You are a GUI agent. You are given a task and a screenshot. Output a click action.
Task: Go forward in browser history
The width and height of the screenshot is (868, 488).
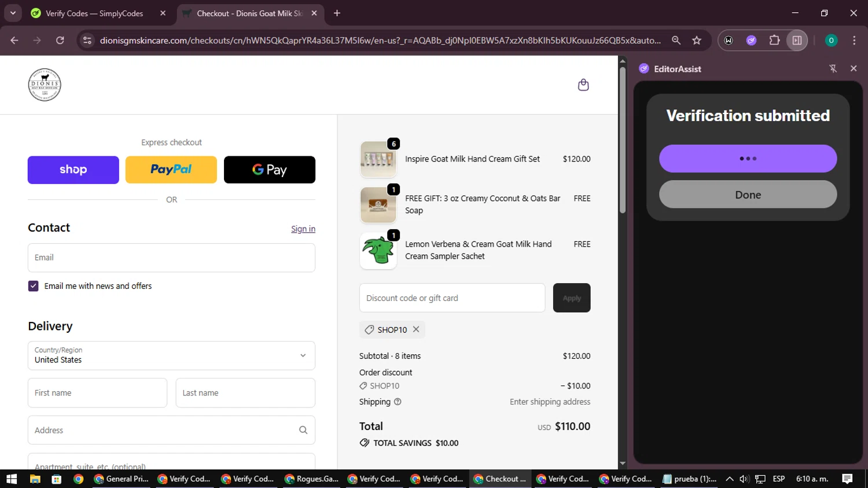pos(37,40)
